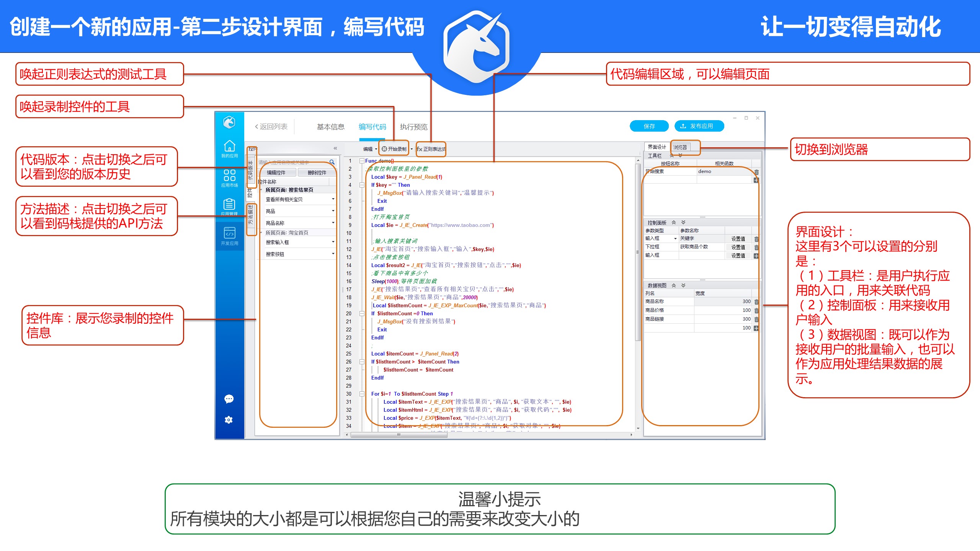Image resolution: width=980 pixels, height=551 pixels.
Task: Switch to the 执行预览 tab
Action: coord(413,127)
